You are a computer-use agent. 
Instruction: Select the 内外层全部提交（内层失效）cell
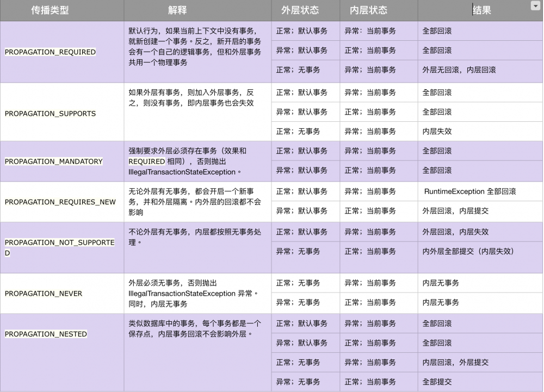click(x=480, y=257)
